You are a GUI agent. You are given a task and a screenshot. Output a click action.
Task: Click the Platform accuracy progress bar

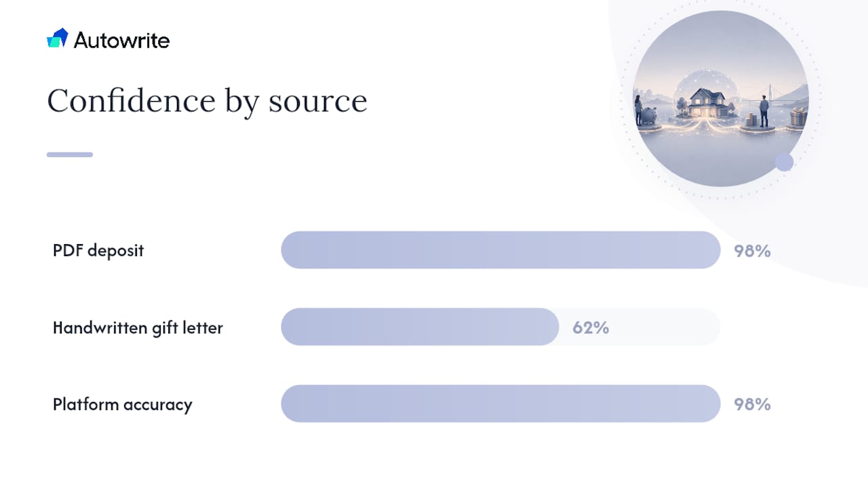[500, 404]
